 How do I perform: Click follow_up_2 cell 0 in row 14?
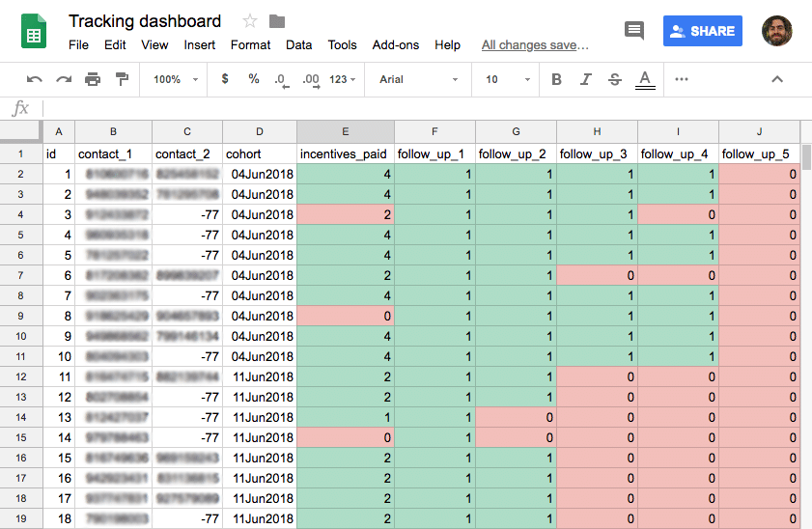pyautogui.click(x=517, y=417)
